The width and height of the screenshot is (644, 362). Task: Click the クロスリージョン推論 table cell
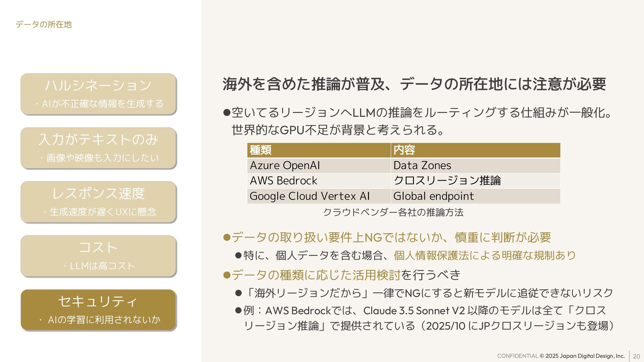(475, 181)
